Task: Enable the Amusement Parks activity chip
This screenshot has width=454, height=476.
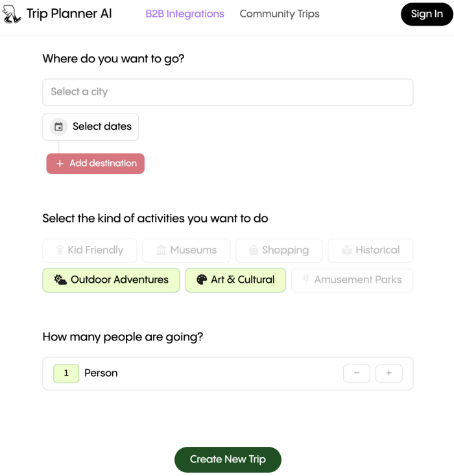Action: pos(352,280)
